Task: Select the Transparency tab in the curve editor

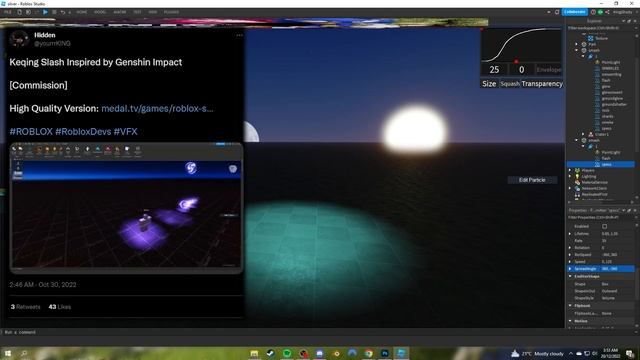Action: click(x=542, y=84)
